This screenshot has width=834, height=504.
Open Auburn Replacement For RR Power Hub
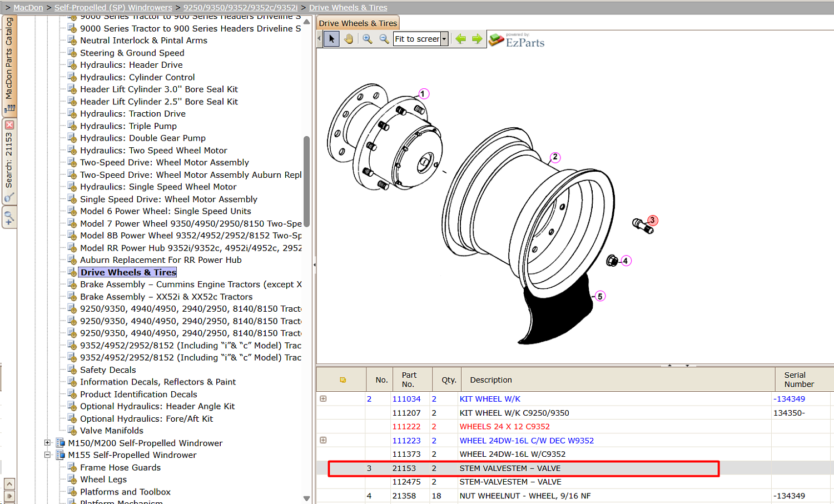coord(161,260)
